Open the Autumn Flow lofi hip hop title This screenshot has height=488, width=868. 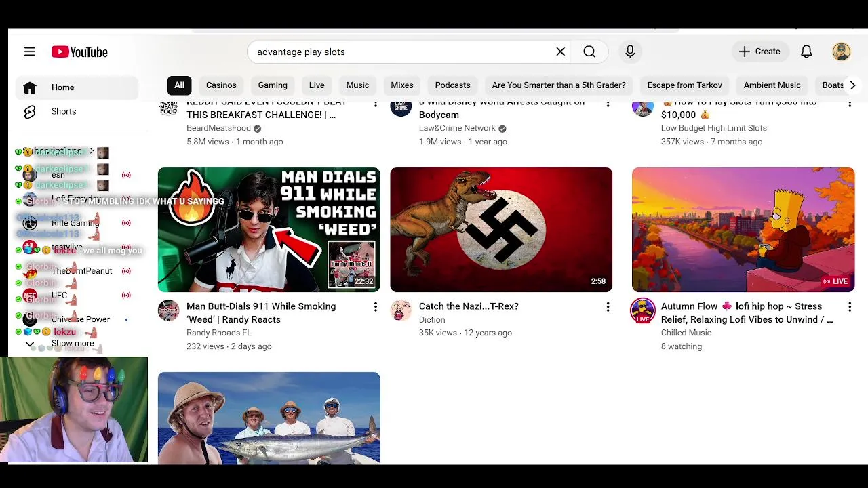pos(747,312)
